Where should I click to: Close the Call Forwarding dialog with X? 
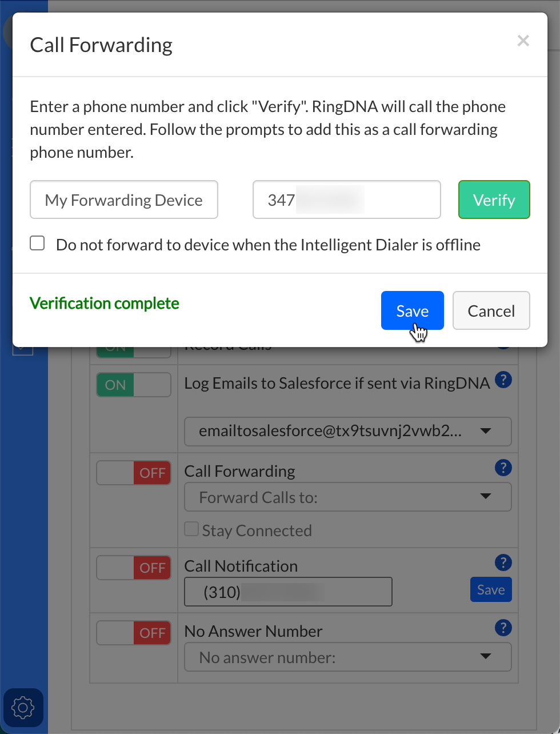point(523,41)
